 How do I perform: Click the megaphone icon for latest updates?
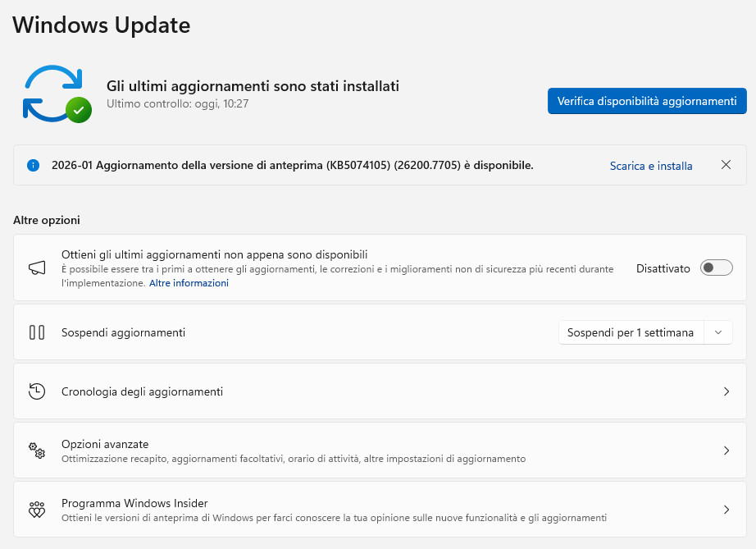37,268
